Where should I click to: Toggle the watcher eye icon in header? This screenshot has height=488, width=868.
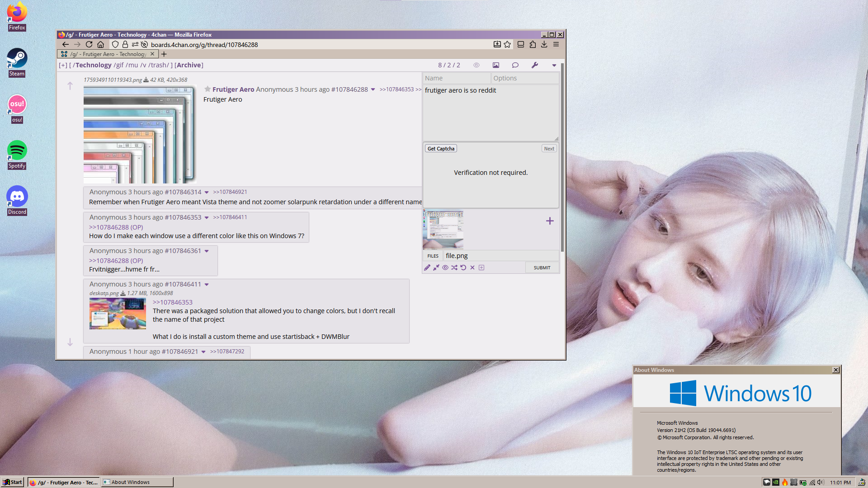[476, 65]
